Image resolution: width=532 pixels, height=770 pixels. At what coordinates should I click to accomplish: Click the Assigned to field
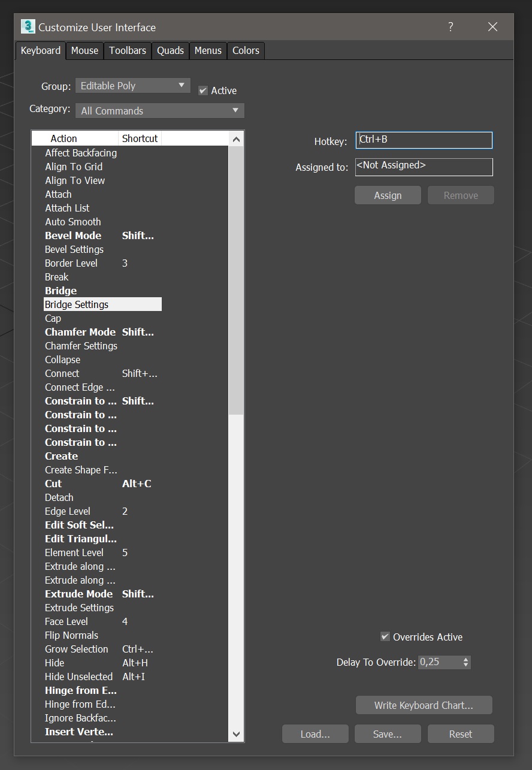424,167
